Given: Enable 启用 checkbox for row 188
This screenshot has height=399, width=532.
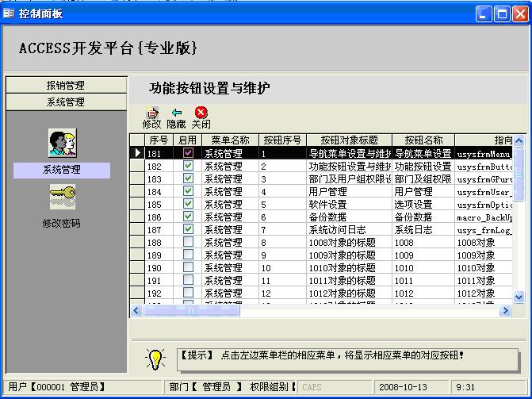Looking at the screenshot, I should [x=188, y=241].
